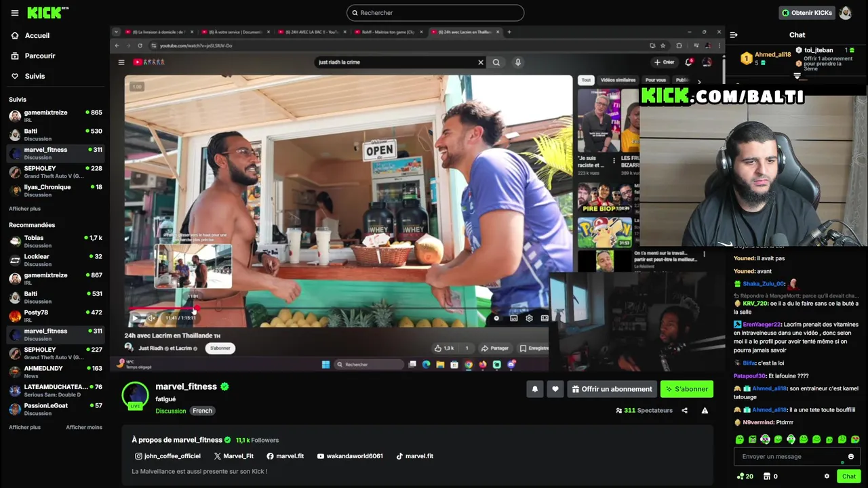The width and height of the screenshot is (868, 488).
Task: Click username ErenYaeger22 in chat
Action: pos(762,325)
